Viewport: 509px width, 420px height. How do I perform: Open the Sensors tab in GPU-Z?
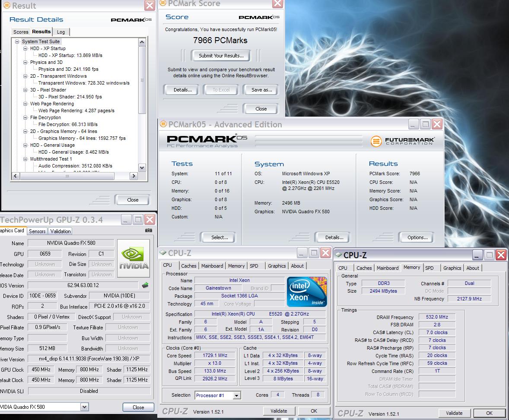[x=37, y=231]
